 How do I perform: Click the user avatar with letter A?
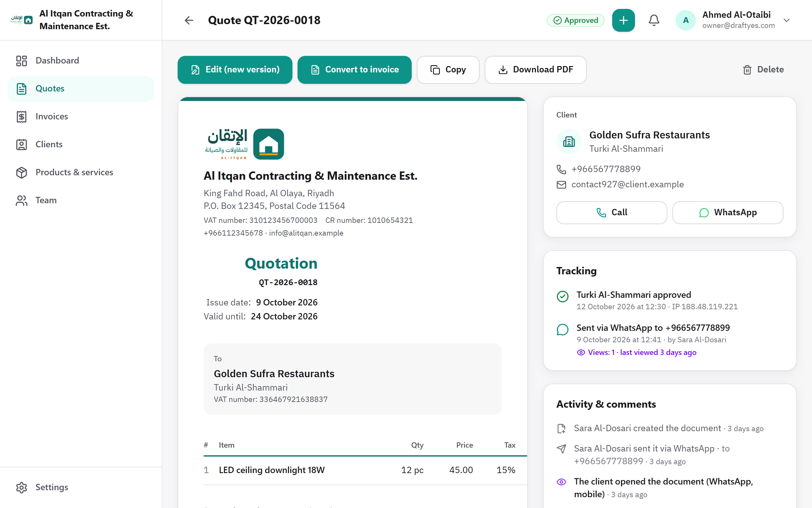(x=685, y=20)
